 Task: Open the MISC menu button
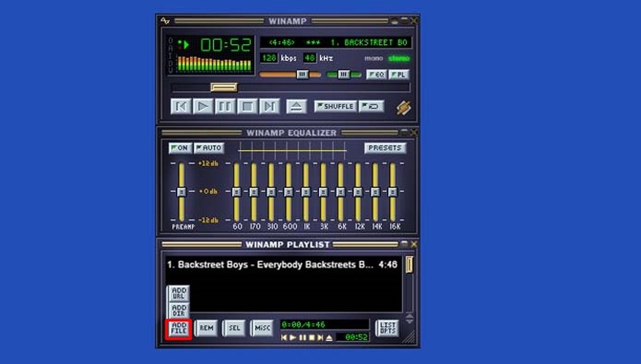click(x=262, y=328)
